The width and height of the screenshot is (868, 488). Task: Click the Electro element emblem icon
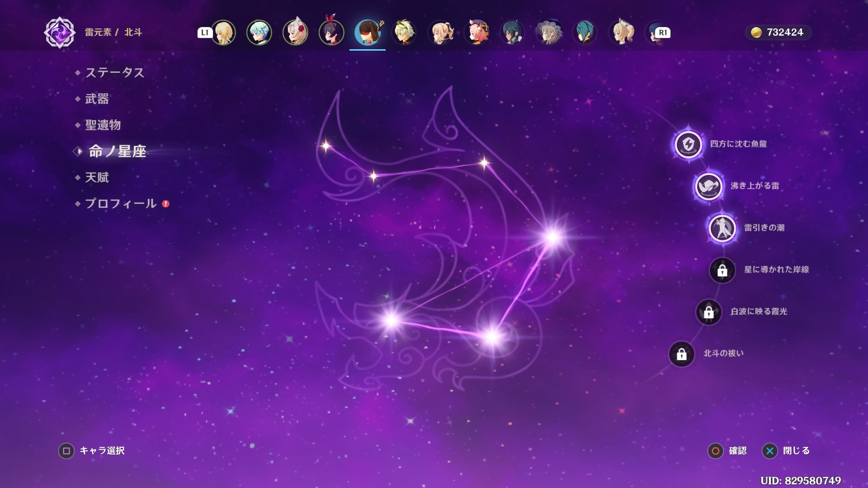point(60,33)
